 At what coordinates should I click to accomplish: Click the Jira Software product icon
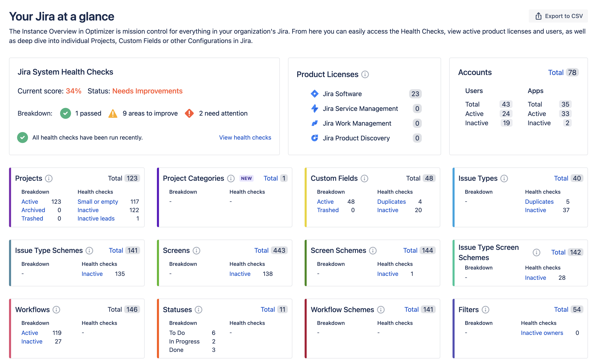coord(315,94)
